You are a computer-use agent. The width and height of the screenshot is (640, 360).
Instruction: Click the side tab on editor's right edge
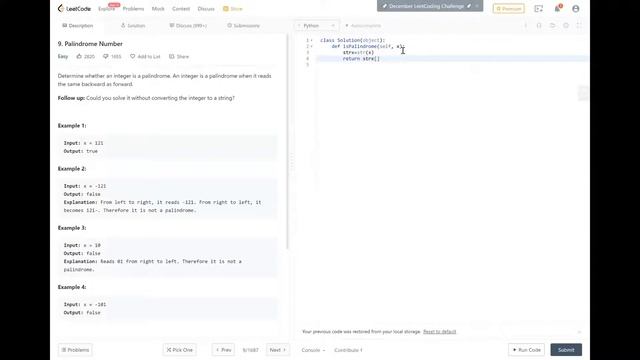(583, 93)
